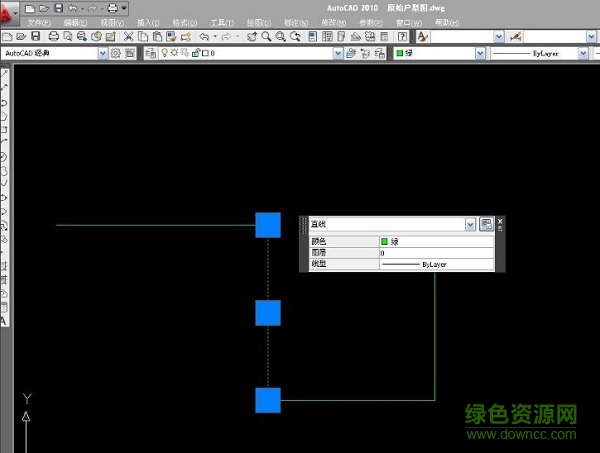Click Undo arrow in the standard toolbar
Image resolution: width=600 pixels, height=453 pixels.
(x=205, y=37)
